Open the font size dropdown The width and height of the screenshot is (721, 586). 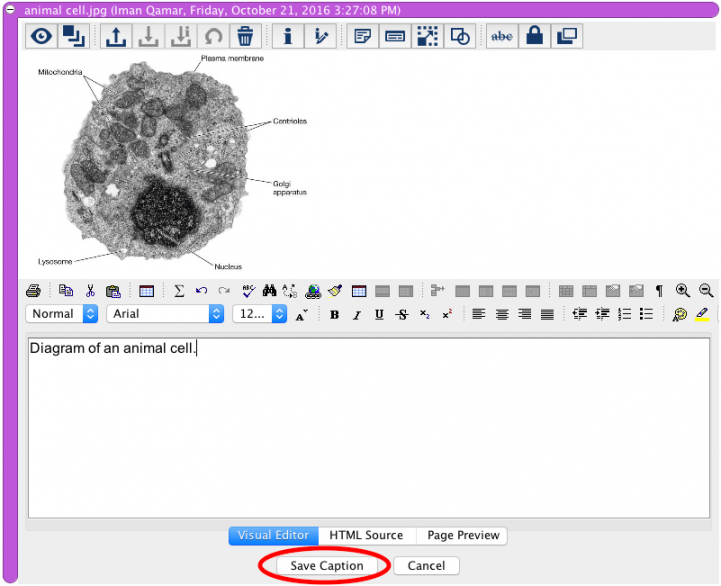pyautogui.click(x=259, y=314)
